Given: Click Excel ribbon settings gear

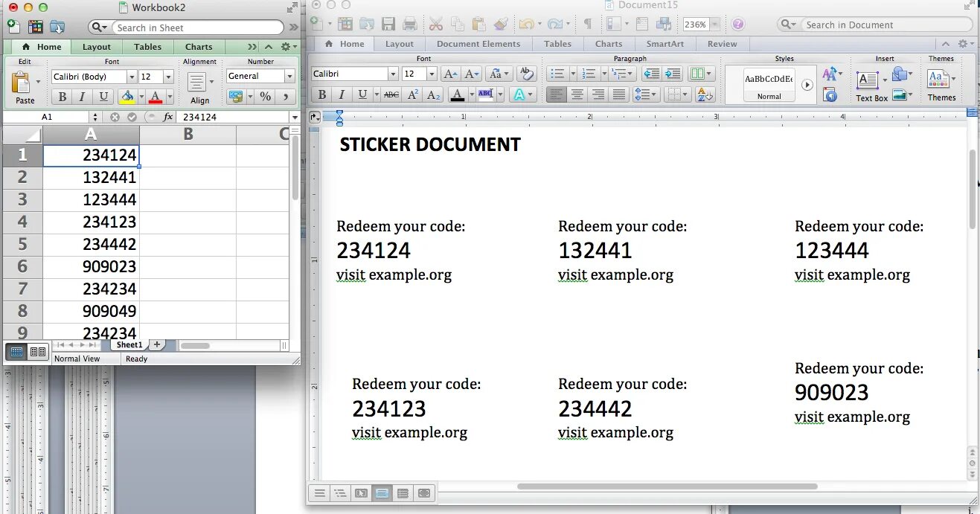Looking at the screenshot, I should [x=286, y=47].
